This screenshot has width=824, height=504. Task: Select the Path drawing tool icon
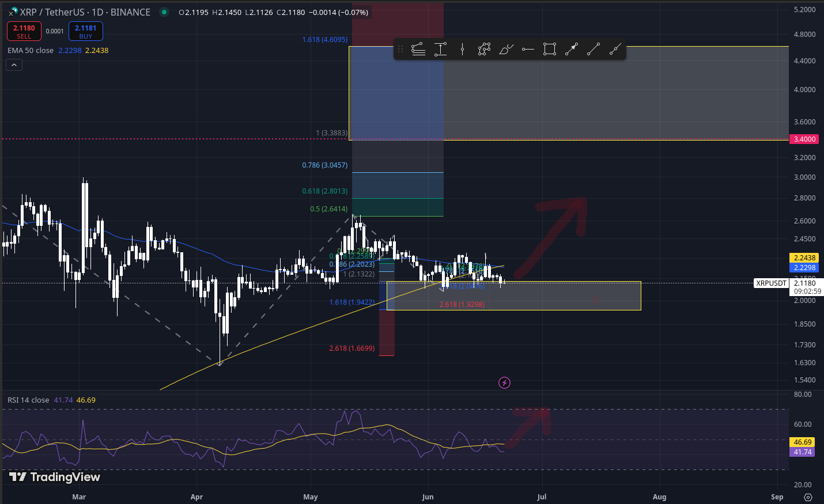484,50
